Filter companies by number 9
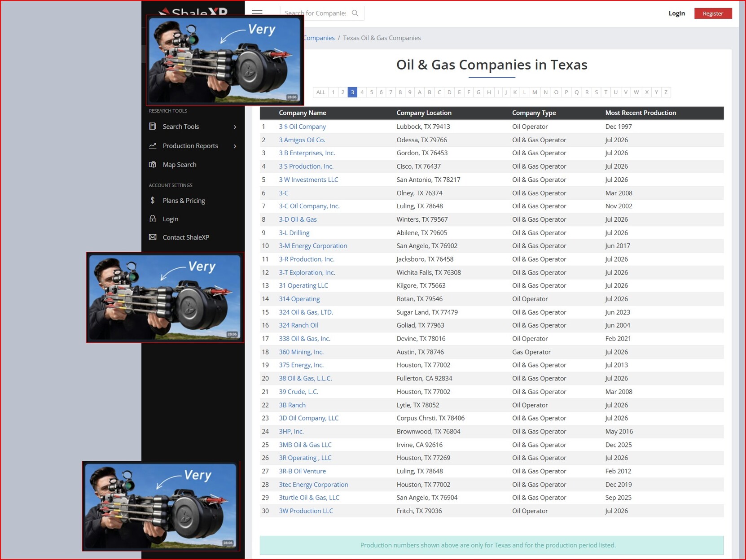Image resolution: width=746 pixels, height=560 pixels. 410,92
